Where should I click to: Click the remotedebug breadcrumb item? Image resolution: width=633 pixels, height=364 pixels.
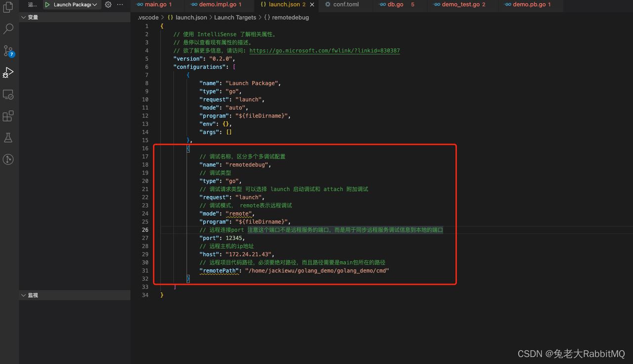point(289,17)
